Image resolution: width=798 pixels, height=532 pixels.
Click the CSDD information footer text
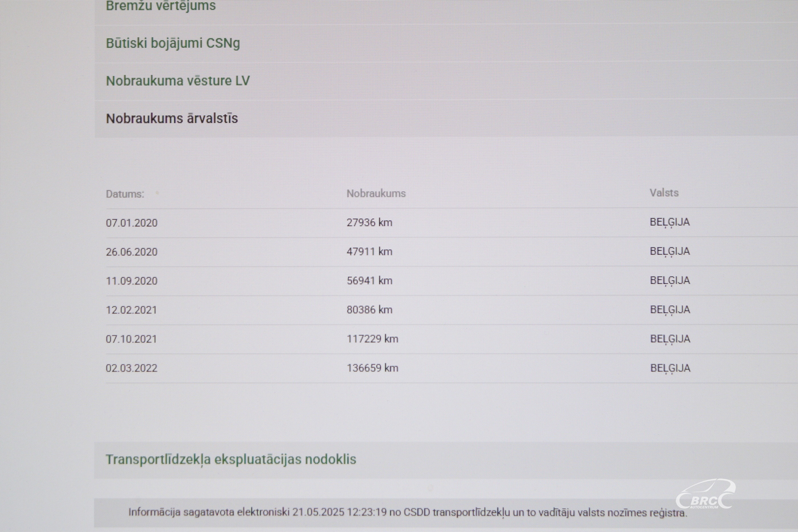(x=408, y=512)
